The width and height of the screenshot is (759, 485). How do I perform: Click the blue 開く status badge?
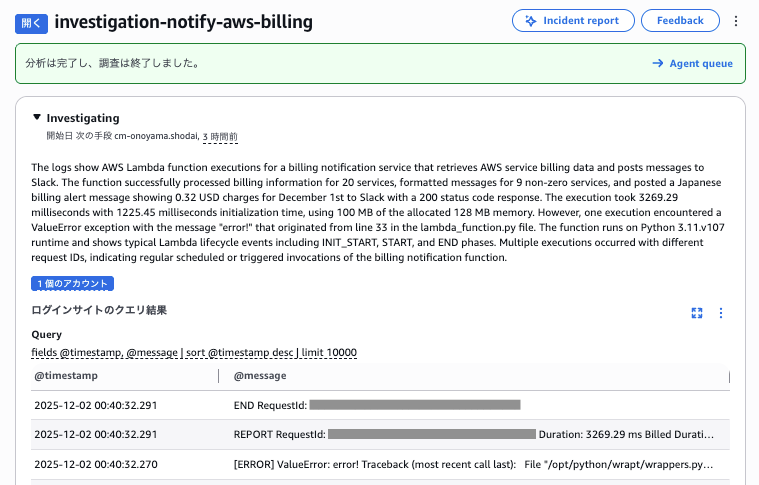point(31,21)
